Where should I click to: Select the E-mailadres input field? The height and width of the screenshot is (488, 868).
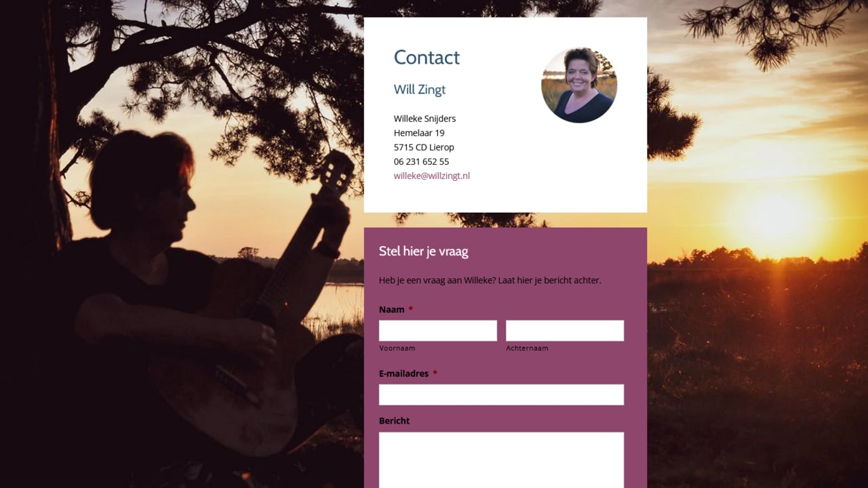pyautogui.click(x=501, y=394)
